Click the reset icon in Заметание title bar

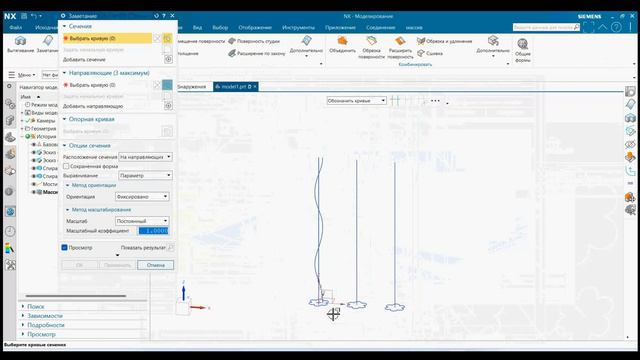point(156,16)
